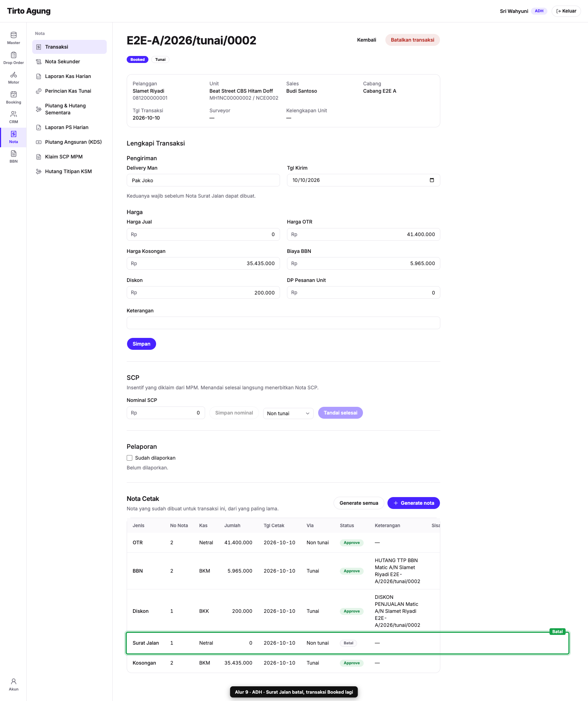
Task: Click Batalkan transaksi button
Action: tap(412, 40)
